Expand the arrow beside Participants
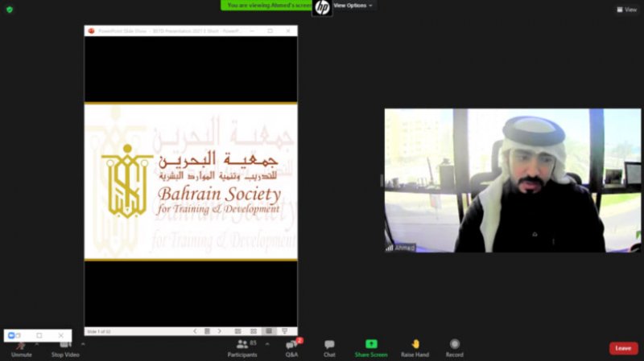Screen dimensions: 644x361 coord(267,344)
